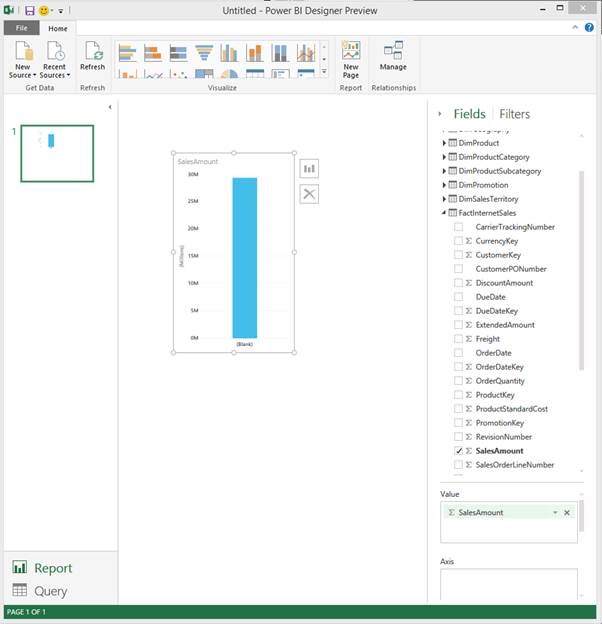
Task: Open the File tab
Action: tap(21, 28)
